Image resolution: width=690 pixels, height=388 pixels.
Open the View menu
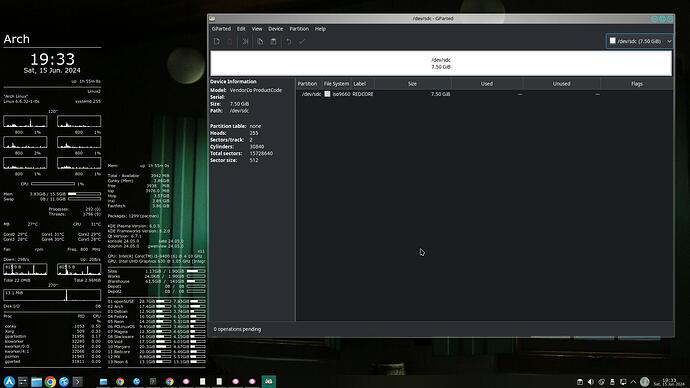[257, 29]
